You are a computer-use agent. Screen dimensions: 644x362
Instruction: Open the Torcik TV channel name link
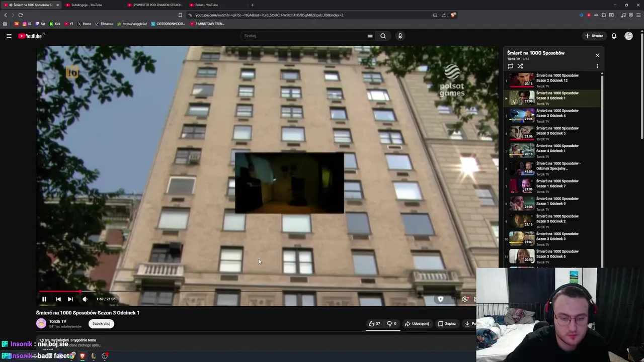(x=58, y=321)
